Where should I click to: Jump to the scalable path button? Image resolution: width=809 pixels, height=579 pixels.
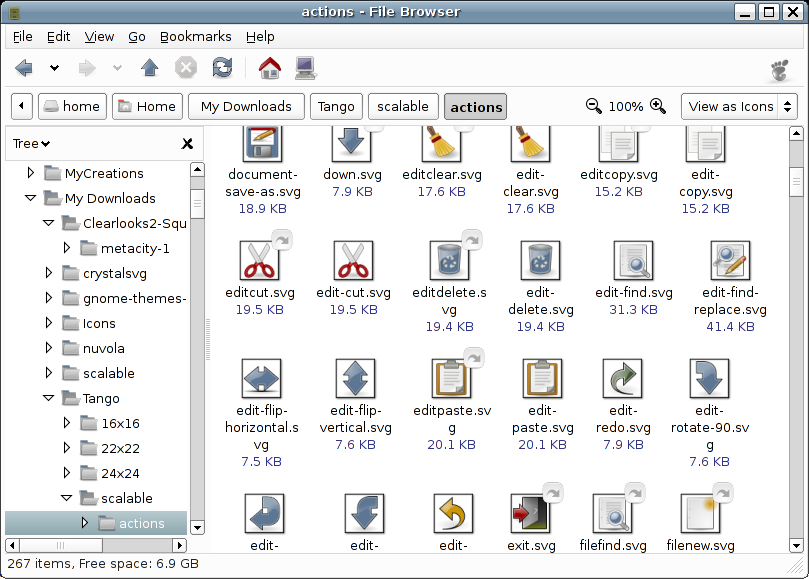(403, 106)
